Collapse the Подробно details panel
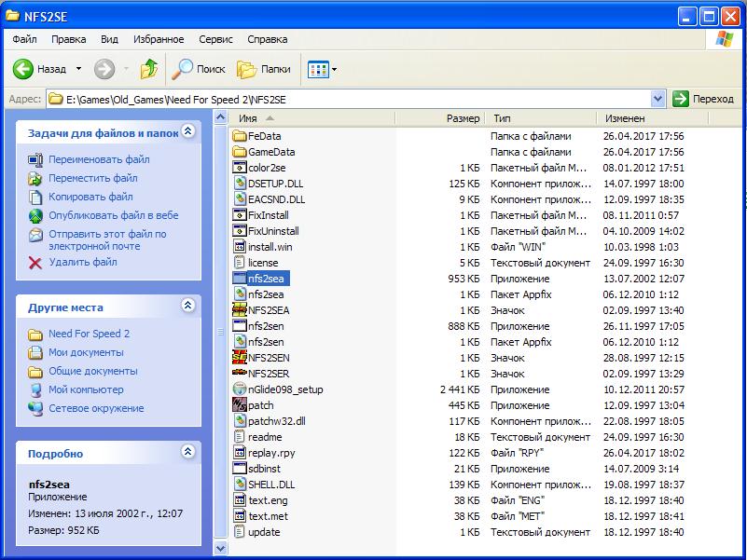747x560 pixels. (187, 453)
